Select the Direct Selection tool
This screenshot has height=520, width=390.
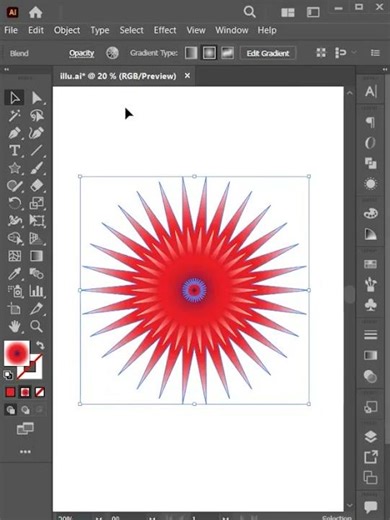pyautogui.click(x=36, y=98)
